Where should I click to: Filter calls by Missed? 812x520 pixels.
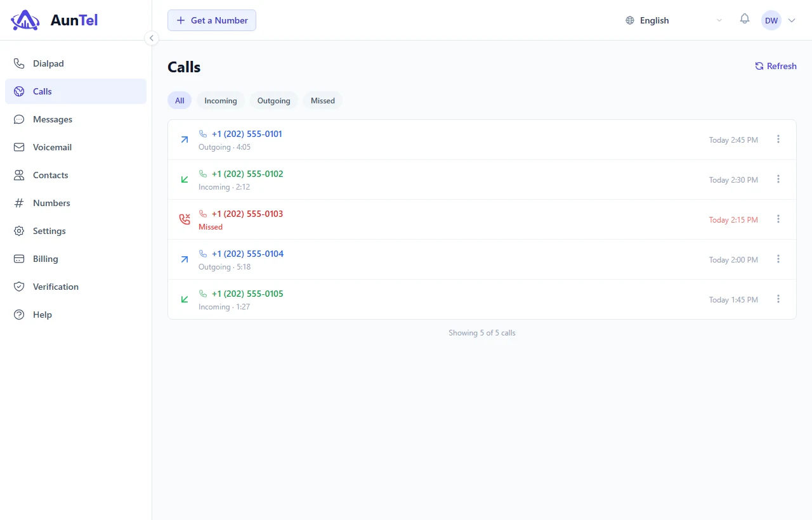[323, 100]
